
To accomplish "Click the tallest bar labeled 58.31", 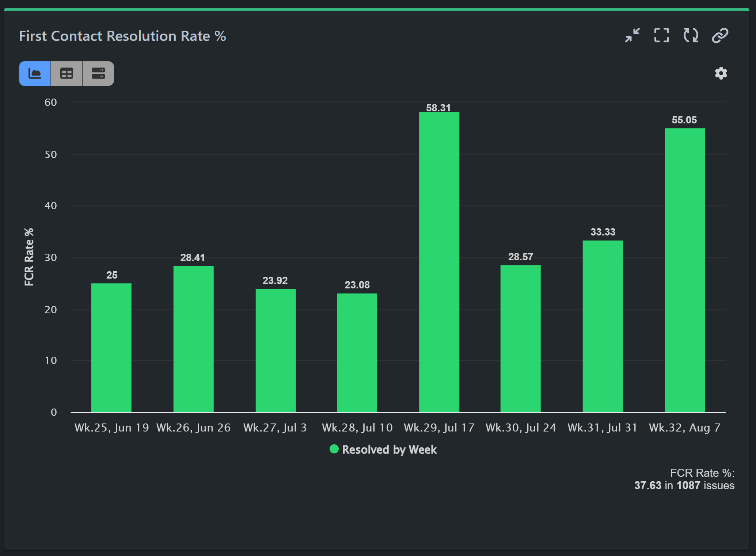I will point(439,256).
